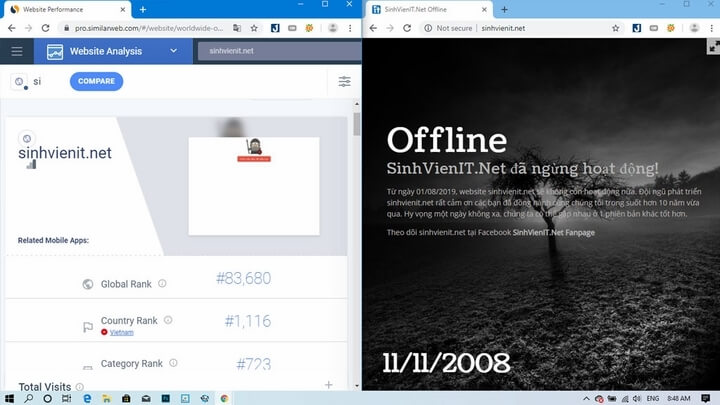720x405 pixels.
Task: Reload sinhvienit.net in the right window
Action: 407,28
